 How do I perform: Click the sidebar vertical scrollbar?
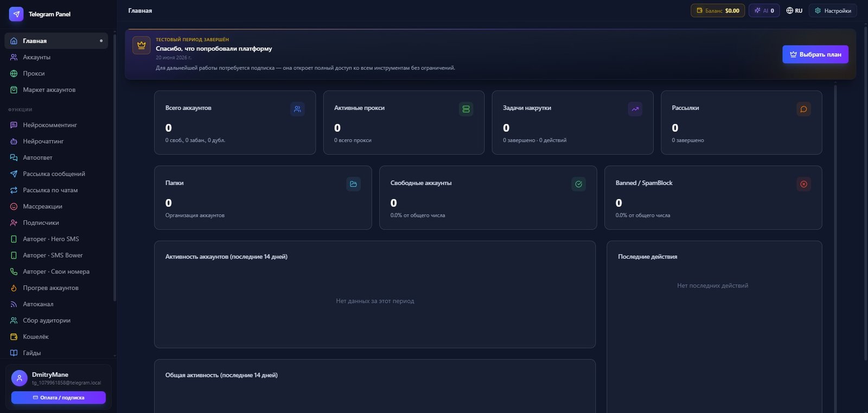click(x=114, y=168)
